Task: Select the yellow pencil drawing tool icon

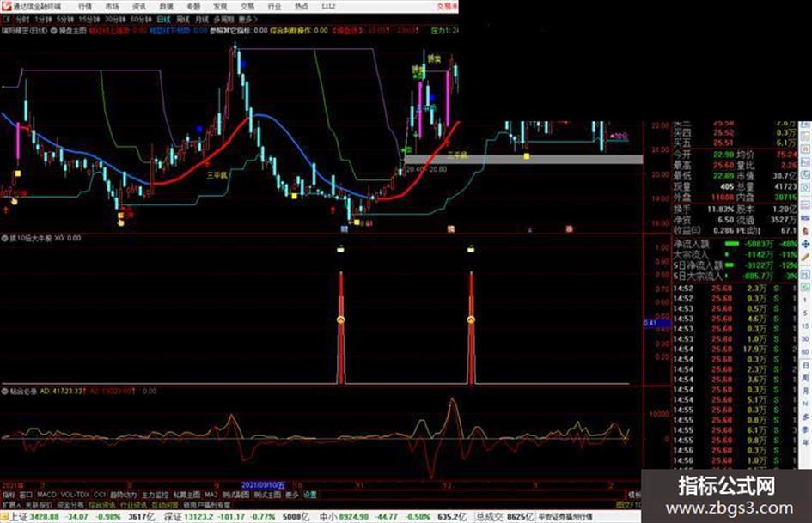Action: point(805,257)
